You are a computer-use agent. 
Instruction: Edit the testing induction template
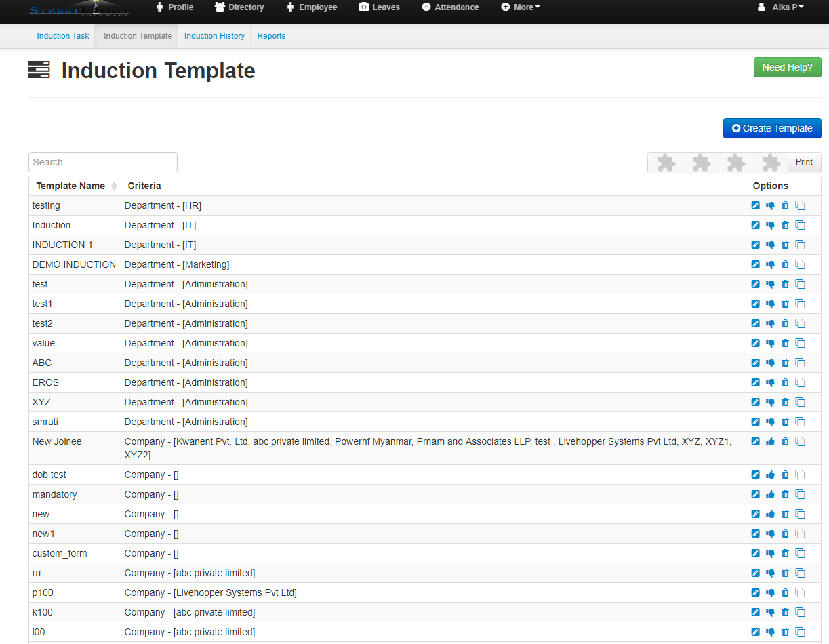[x=755, y=205]
